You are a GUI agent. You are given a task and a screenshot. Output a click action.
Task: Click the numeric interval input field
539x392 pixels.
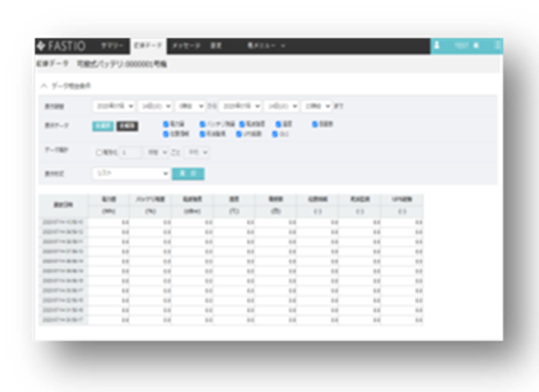(x=130, y=152)
